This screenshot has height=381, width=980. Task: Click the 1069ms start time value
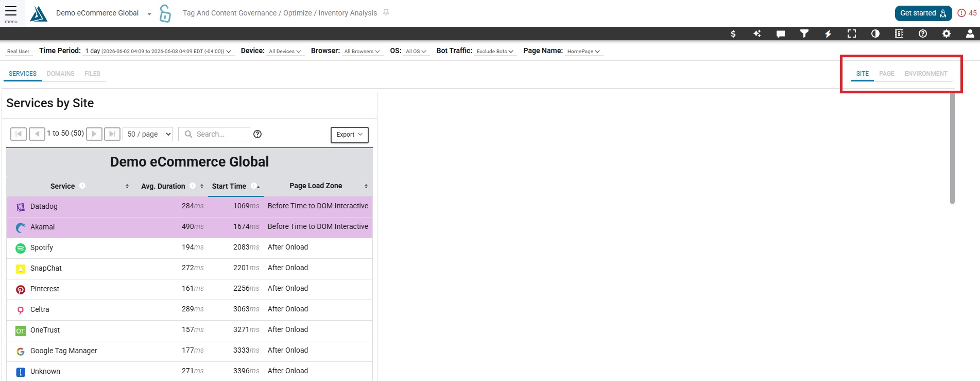point(246,206)
